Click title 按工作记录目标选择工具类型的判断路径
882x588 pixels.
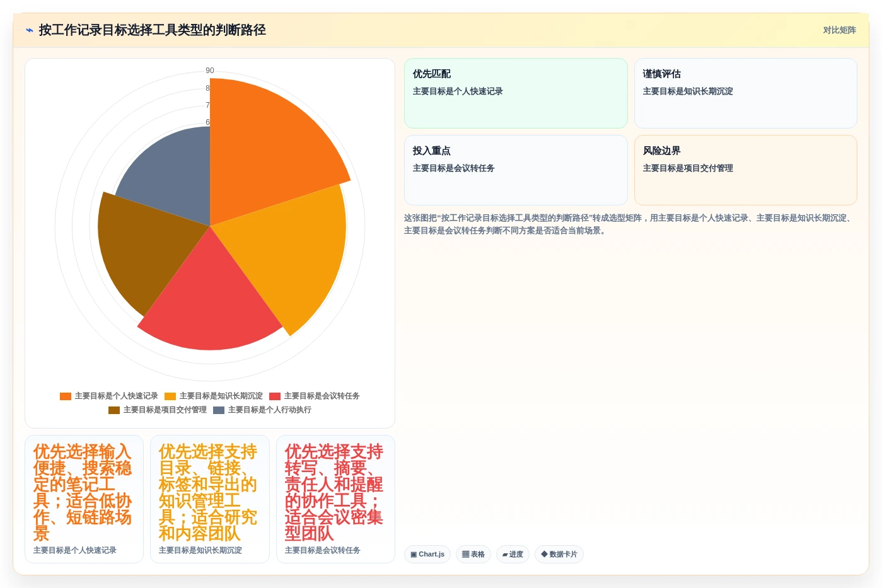153,30
